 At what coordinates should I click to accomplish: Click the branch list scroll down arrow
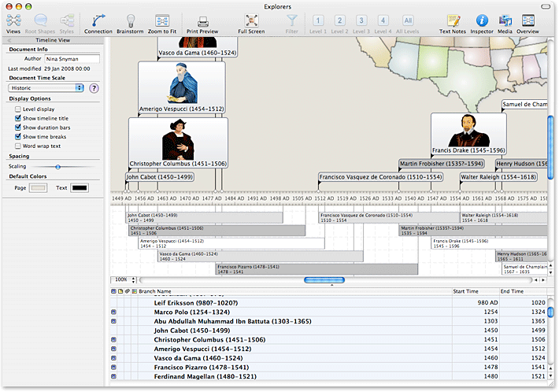pyautogui.click(x=550, y=376)
